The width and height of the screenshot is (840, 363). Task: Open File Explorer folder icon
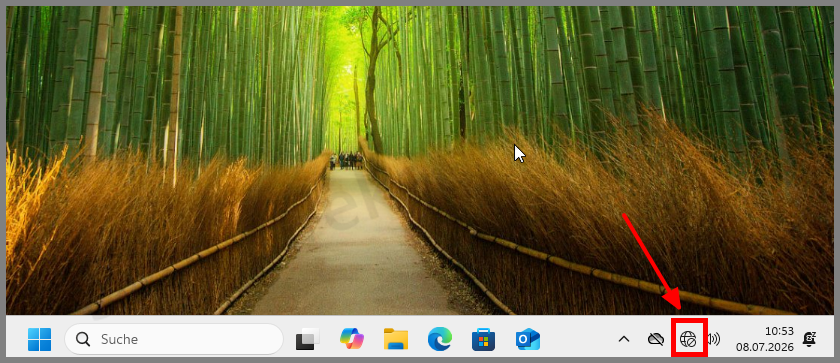(x=396, y=339)
